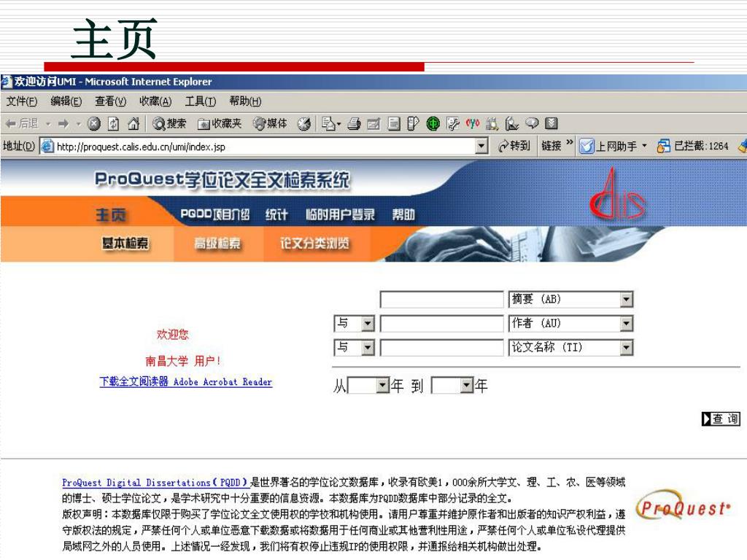Open the site 帮助 navigation link
Image resolution: width=747 pixels, height=560 pixels.
(x=403, y=215)
